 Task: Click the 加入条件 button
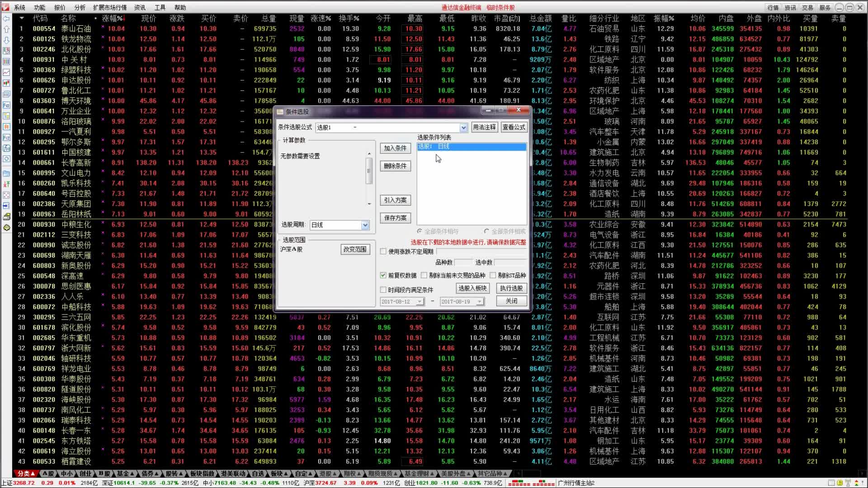[x=395, y=148]
